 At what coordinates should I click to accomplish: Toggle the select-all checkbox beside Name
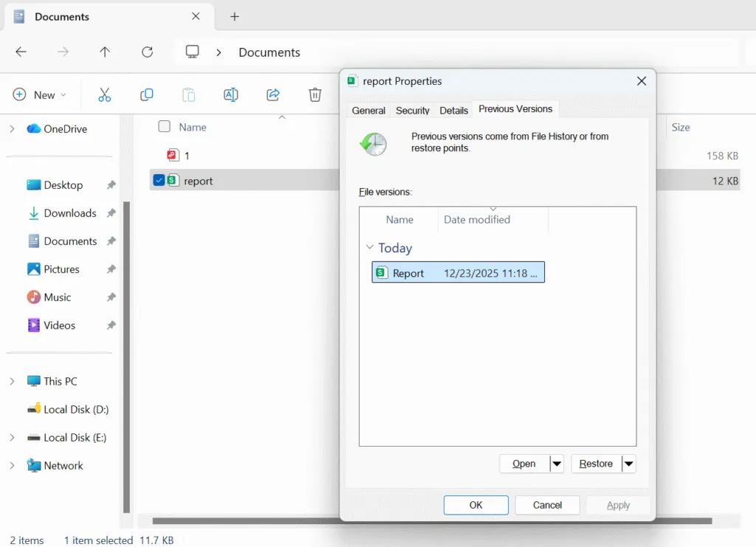coord(165,127)
